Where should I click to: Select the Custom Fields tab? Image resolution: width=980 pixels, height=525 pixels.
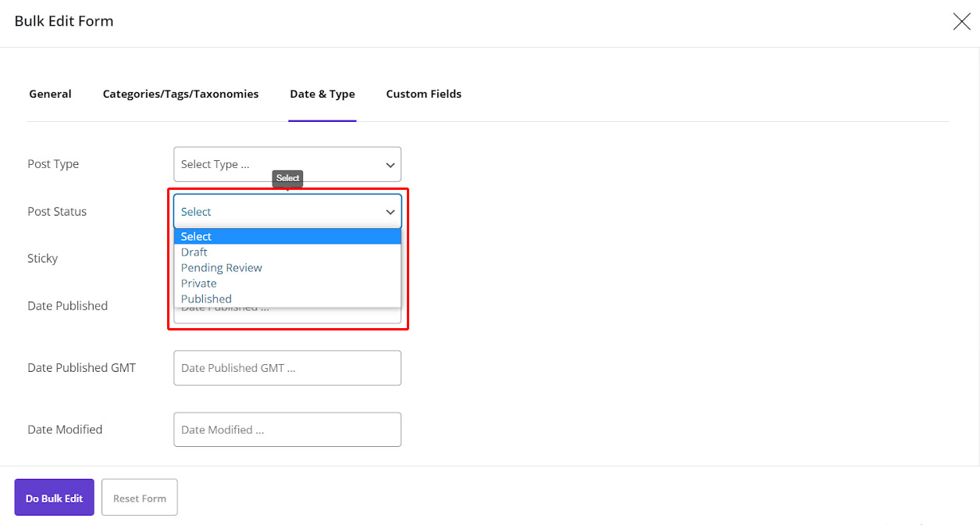tap(423, 93)
